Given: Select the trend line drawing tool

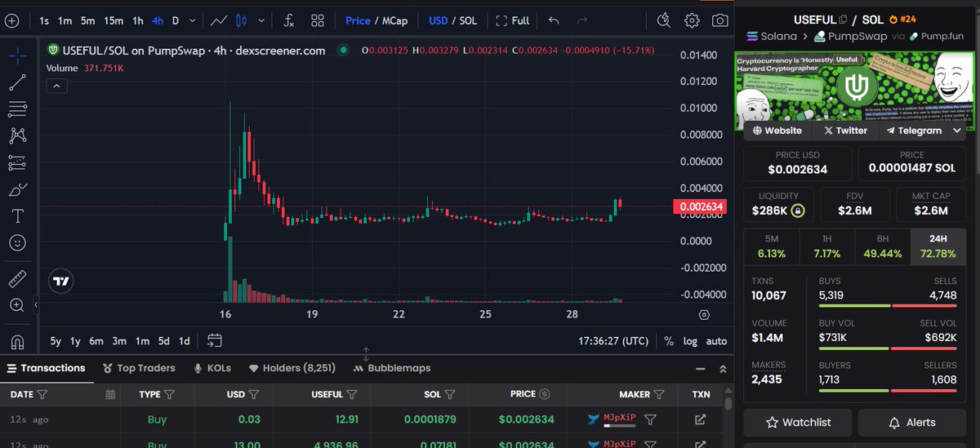Looking at the screenshot, I should 17,82.
